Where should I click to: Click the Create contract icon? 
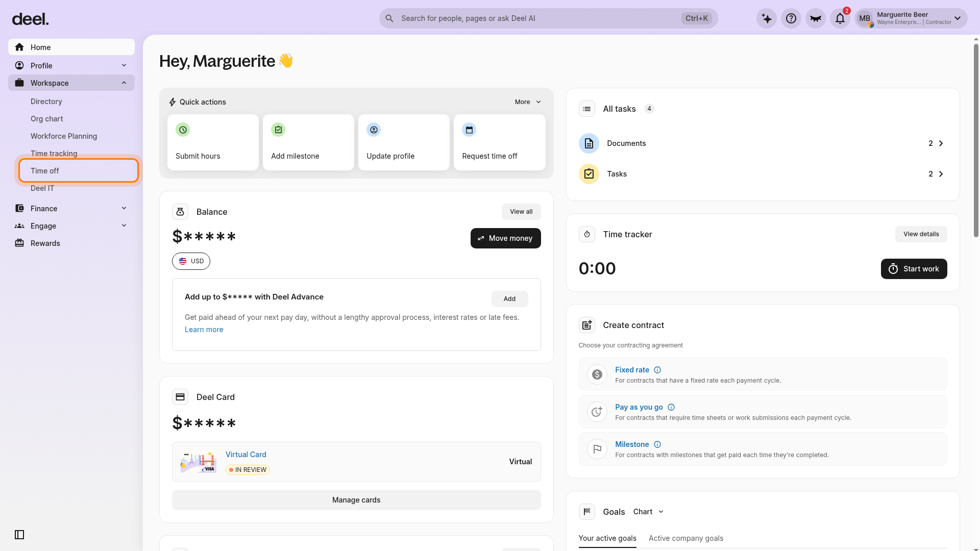pos(587,325)
